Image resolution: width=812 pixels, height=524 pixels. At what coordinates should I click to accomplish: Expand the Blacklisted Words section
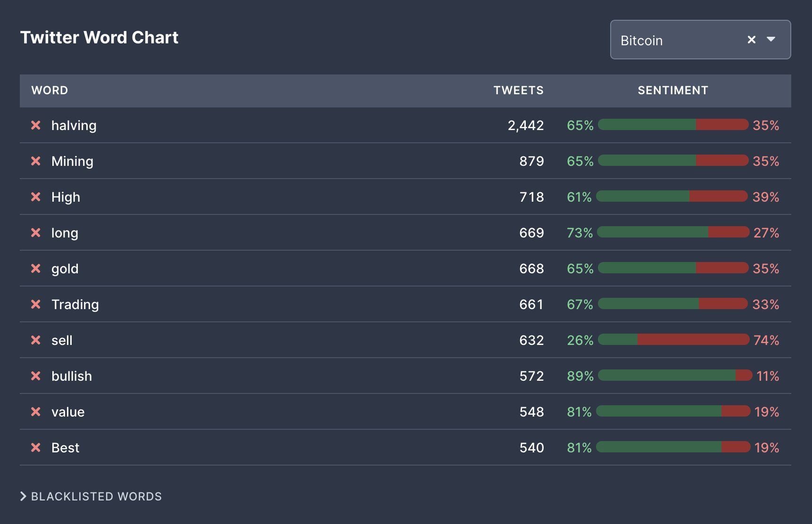coord(91,496)
